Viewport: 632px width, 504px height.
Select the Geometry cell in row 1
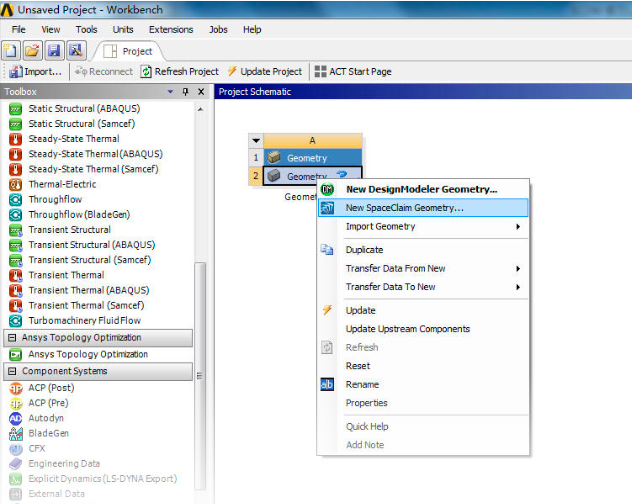pos(313,158)
